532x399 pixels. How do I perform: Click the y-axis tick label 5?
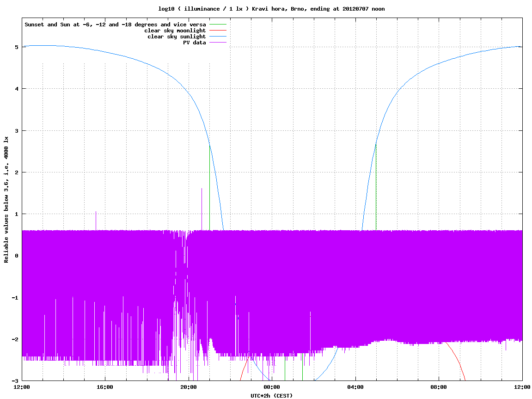coord(16,47)
